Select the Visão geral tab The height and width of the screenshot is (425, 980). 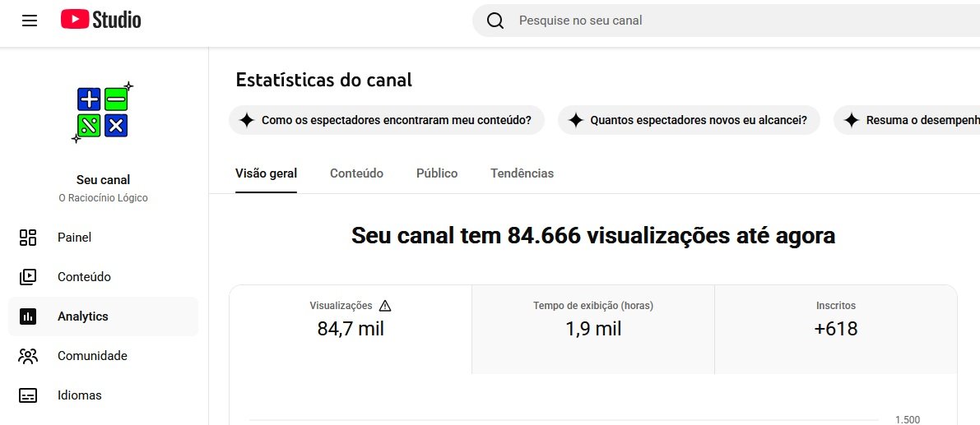pos(266,173)
